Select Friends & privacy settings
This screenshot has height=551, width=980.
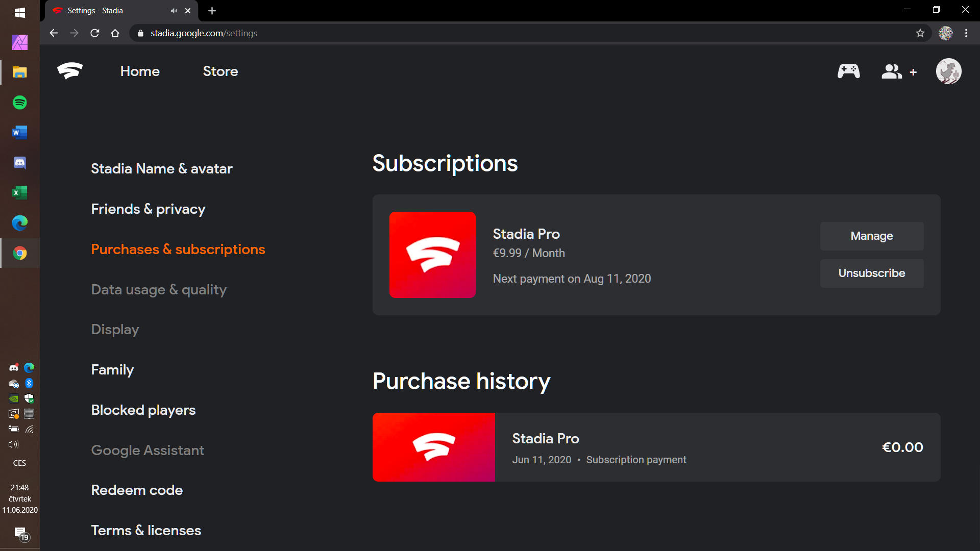[148, 209]
